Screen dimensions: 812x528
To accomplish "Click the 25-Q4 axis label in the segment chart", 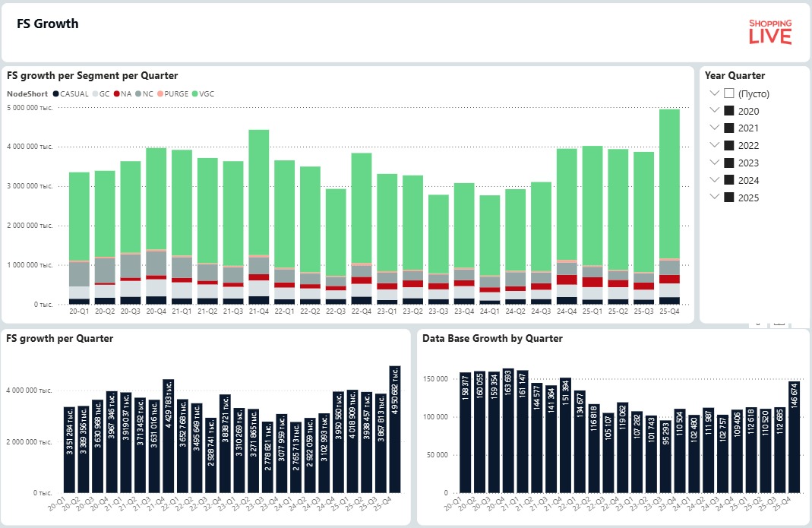I will (x=669, y=311).
